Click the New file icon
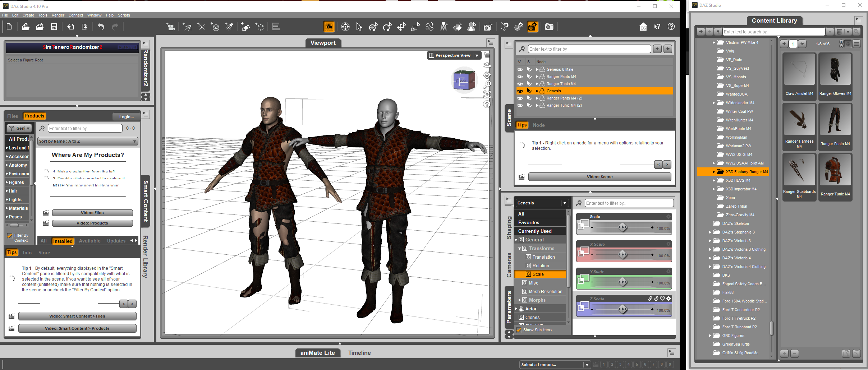The width and height of the screenshot is (868, 370). coord(9,27)
